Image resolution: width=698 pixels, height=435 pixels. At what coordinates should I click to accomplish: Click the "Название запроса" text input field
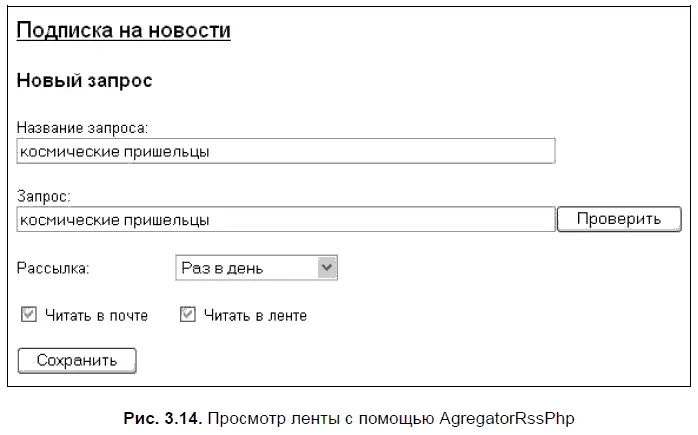click(x=286, y=151)
